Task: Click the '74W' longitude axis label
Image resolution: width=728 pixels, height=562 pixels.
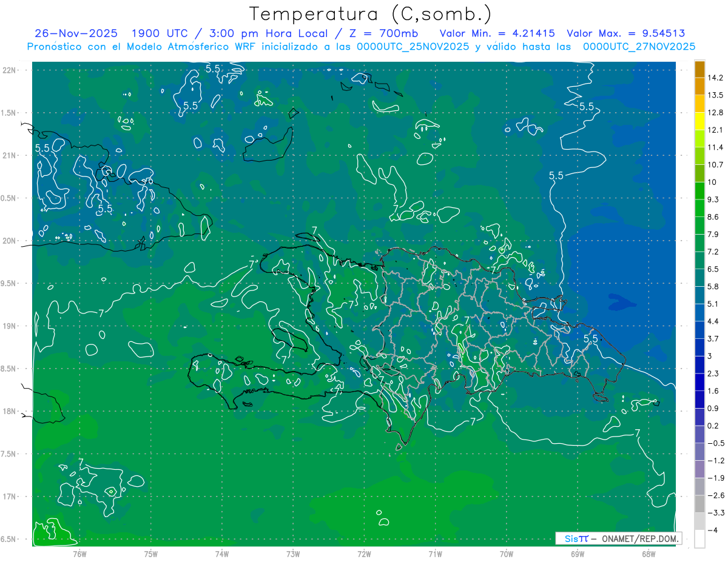Action: pyautogui.click(x=222, y=554)
